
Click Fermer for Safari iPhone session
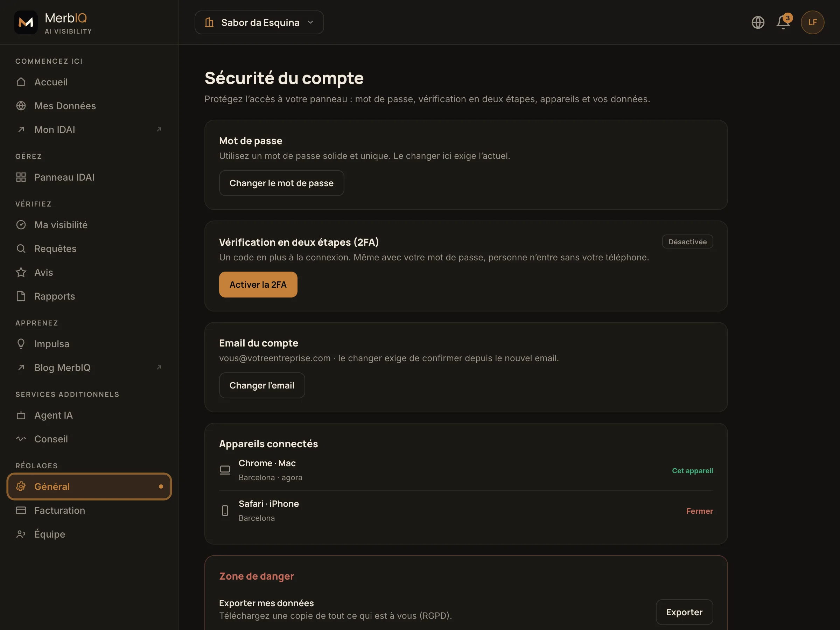(699, 511)
